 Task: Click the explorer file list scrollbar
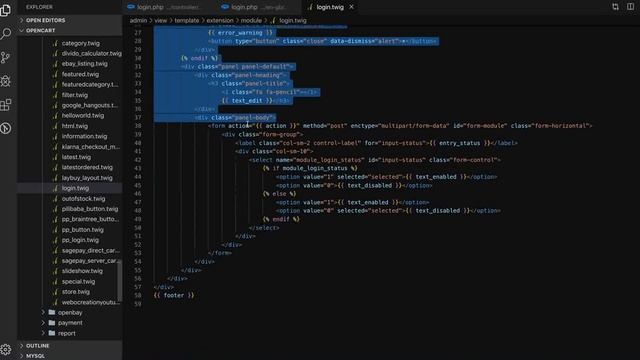[x=120, y=281]
